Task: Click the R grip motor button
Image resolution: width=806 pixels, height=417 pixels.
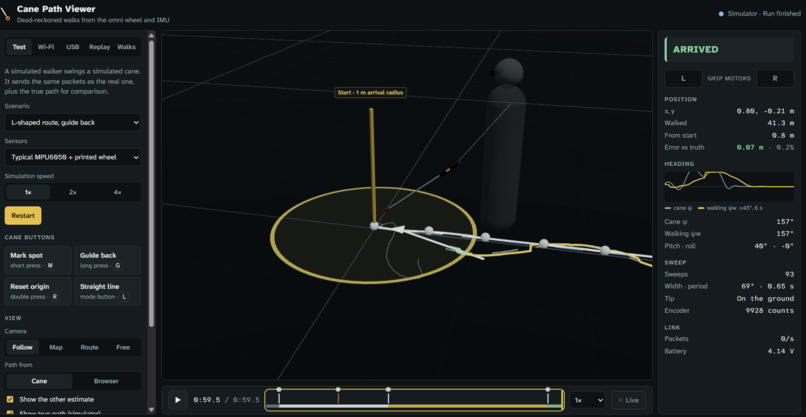Action: coord(775,79)
